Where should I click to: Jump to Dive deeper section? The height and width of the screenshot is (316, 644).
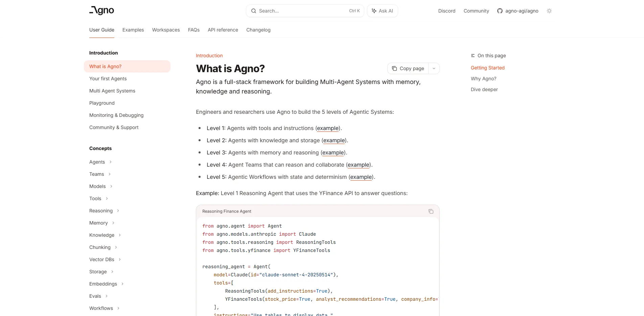(484, 89)
